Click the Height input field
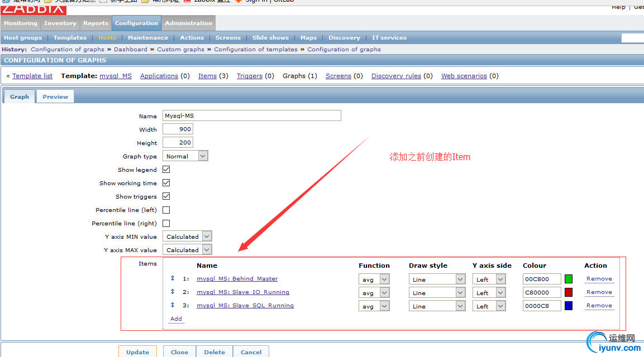Image resolution: width=644 pixels, height=357 pixels. (x=178, y=142)
